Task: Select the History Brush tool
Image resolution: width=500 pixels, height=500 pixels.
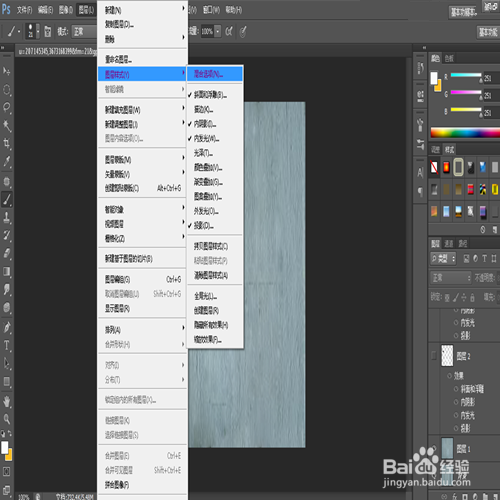Action: click(6, 235)
